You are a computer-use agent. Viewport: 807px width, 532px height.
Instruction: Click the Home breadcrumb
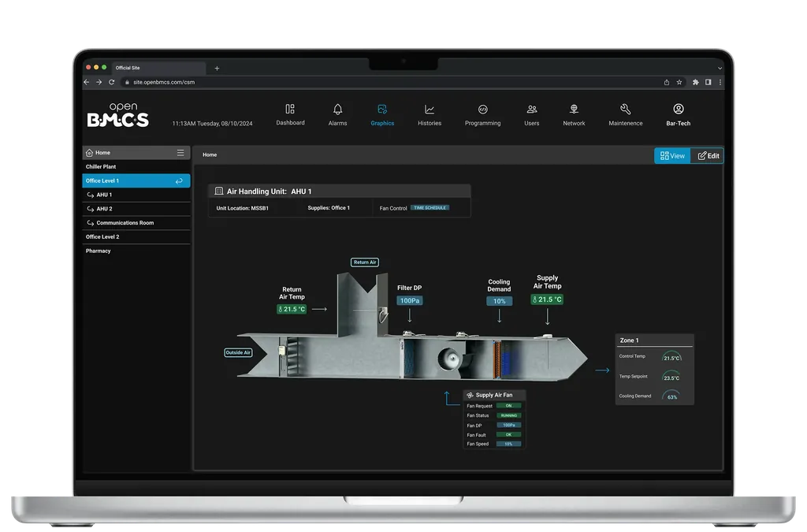click(x=210, y=154)
